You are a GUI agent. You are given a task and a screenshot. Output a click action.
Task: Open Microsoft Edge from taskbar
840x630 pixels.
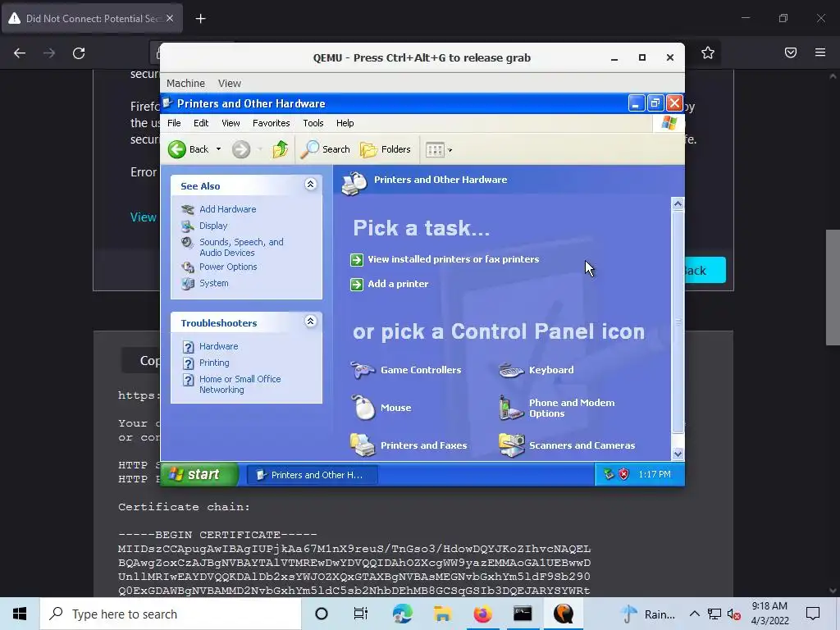(x=402, y=614)
